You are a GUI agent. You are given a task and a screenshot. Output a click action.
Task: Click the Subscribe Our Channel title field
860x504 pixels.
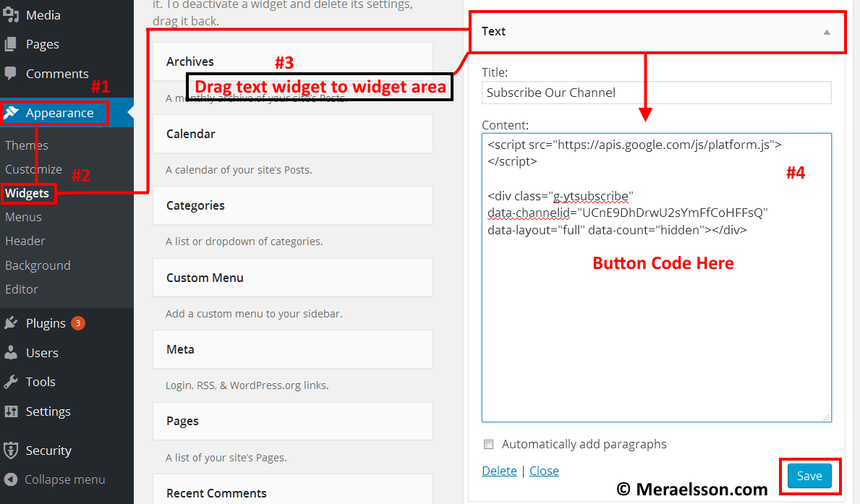656,93
